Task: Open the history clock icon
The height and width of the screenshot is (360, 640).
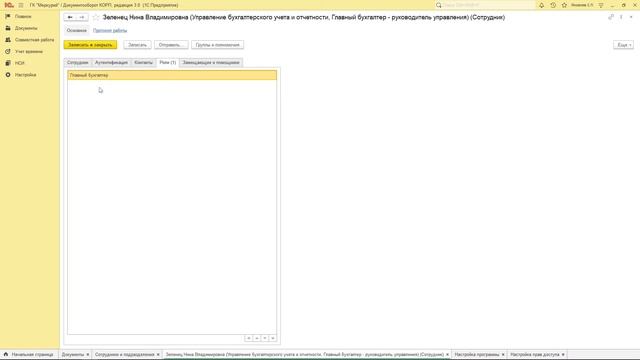Action: 553,5
